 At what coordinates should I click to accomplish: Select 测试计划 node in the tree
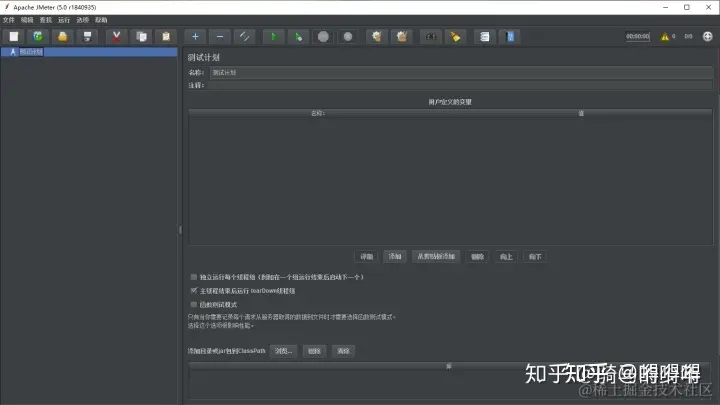(31, 52)
